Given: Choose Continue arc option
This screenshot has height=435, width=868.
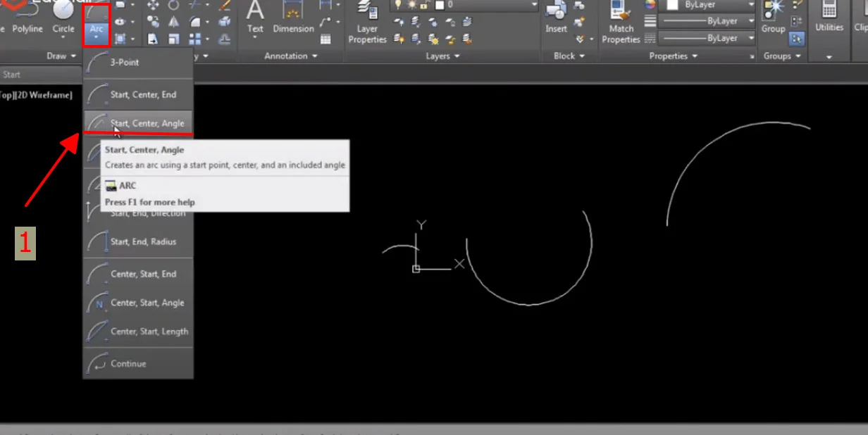Looking at the screenshot, I should (138, 363).
